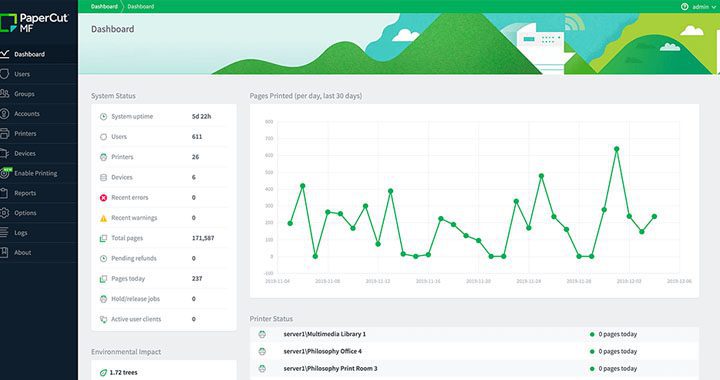Open Reports from the sidebar

[25, 193]
